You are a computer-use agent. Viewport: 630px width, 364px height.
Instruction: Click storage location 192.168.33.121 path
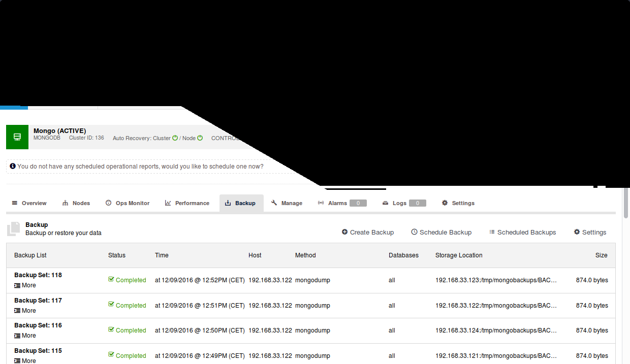(x=496, y=356)
